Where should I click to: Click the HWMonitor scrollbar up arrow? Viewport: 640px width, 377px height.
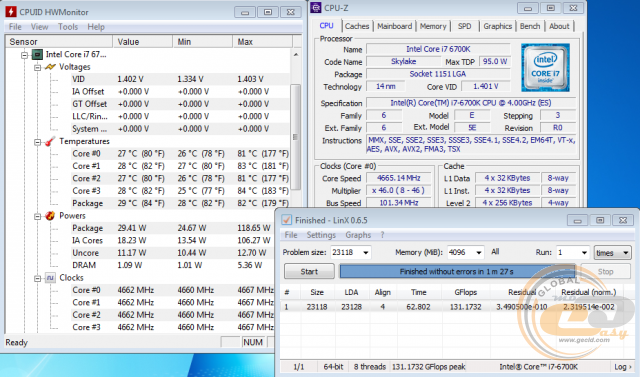(x=296, y=54)
